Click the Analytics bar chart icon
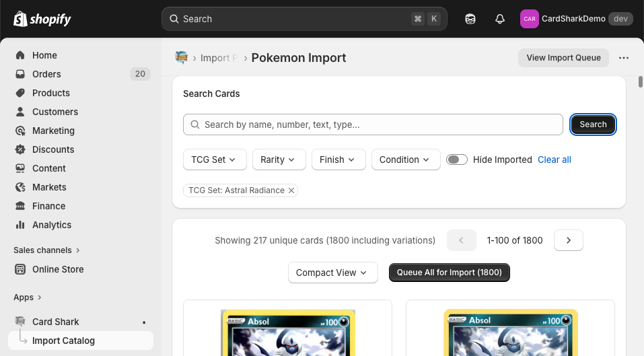Screen dimensions: 644x356 click(x=20, y=225)
